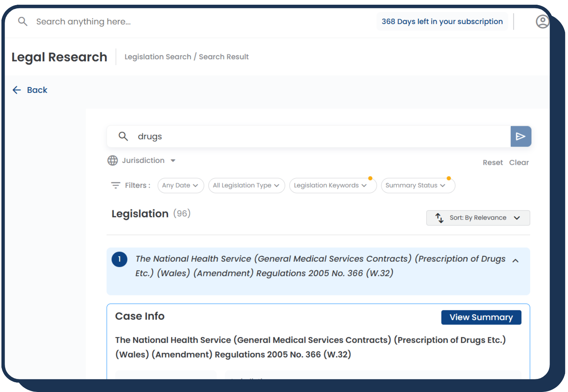This screenshot has height=392, width=568.
Task: Open the Summary Status filter dropdown
Action: (418, 185)
